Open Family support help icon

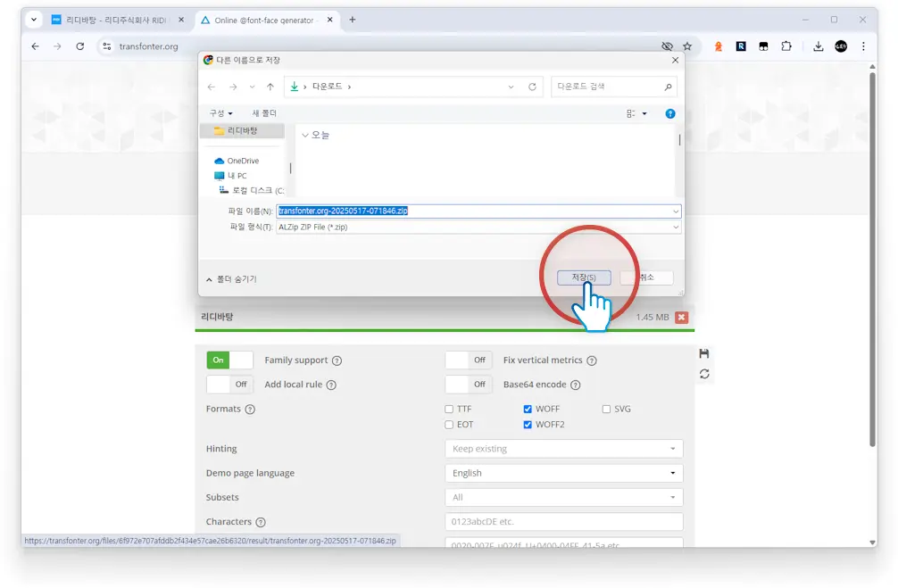pyautogui.click(x=337, y=360)
